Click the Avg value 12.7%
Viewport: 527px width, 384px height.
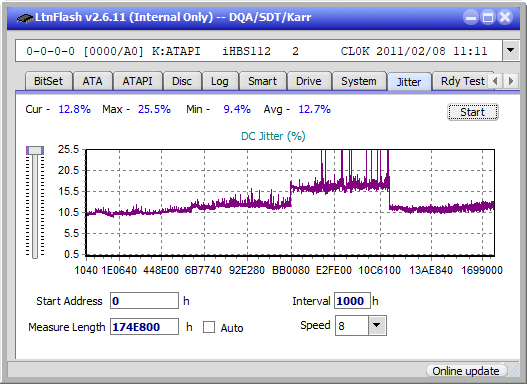tap(315, 109)
